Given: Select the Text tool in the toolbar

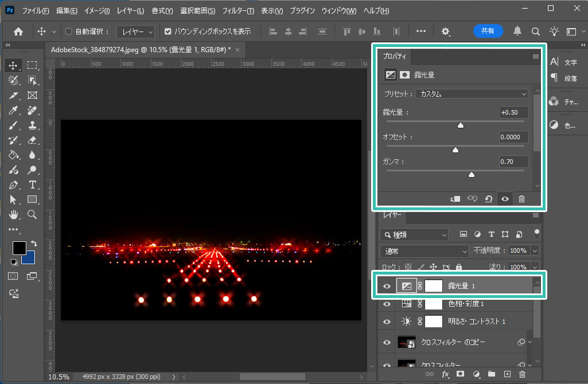Looking at the screenshot, I should pyautogui.click(x=32, y=185).
